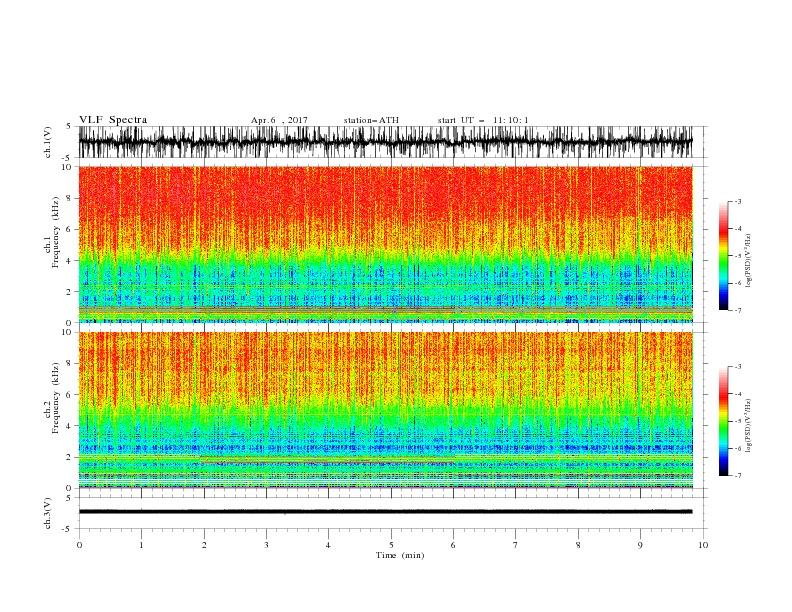Click inside the ch.1 spectrogram panel
Image resolution: width=792 pixels, height=612 pixels.
click(x=385, y=244)
